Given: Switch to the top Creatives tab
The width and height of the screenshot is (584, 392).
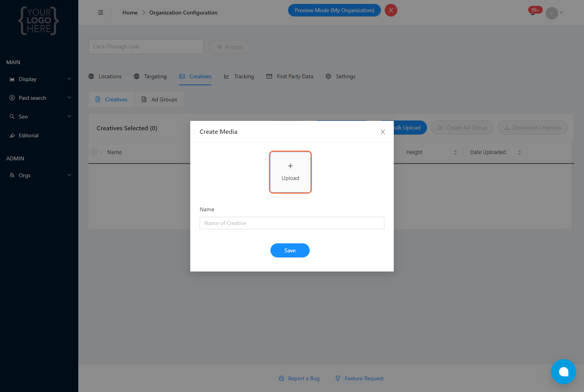Looking at the screenshot, I should (x=195, y=76).
